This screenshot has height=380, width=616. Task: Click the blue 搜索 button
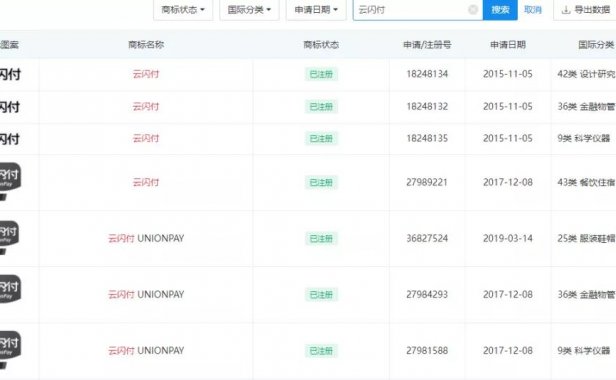pos(500,10)
